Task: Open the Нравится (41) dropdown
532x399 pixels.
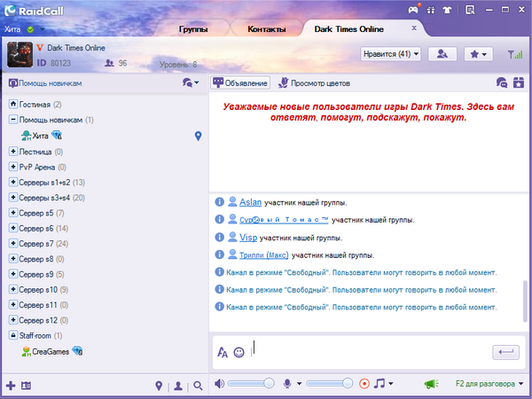Action: click(390, 54)
